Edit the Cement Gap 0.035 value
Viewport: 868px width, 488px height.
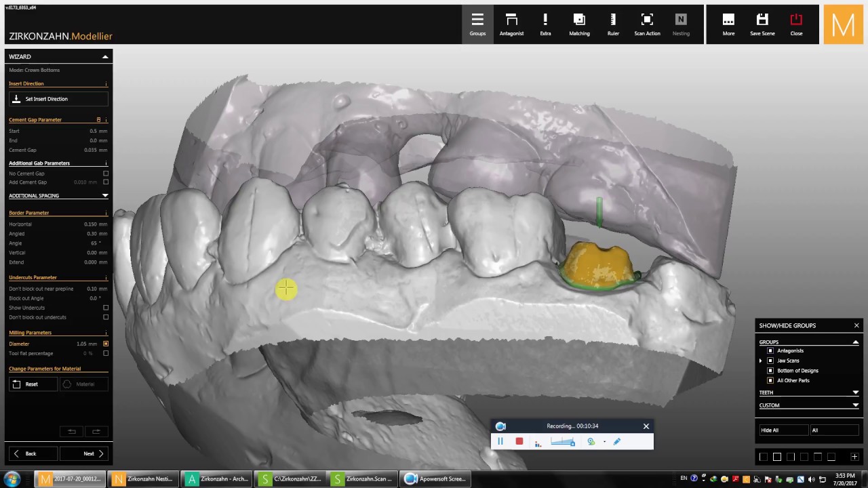91,150
